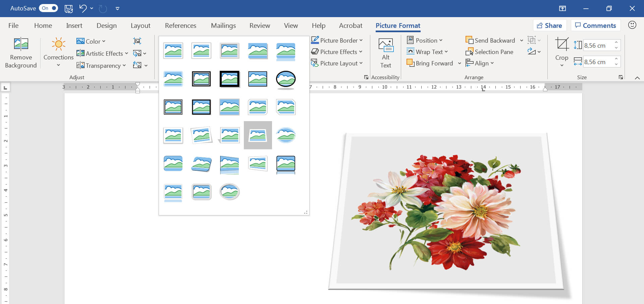The height and width of the screenshot is (304, 644).
Task: Open the References tab
Action: [180, 26]
